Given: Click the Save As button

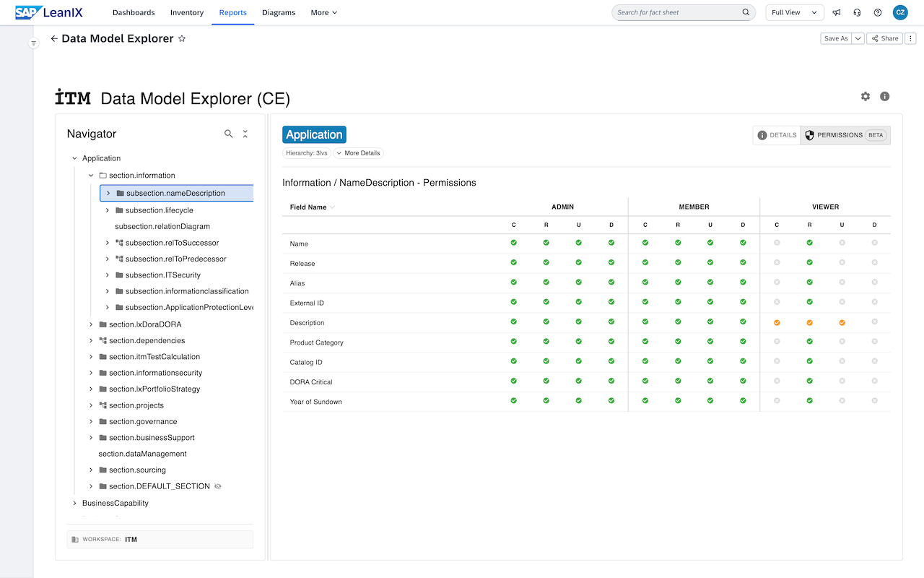Looking at the screenshot, I should (837, 38).
